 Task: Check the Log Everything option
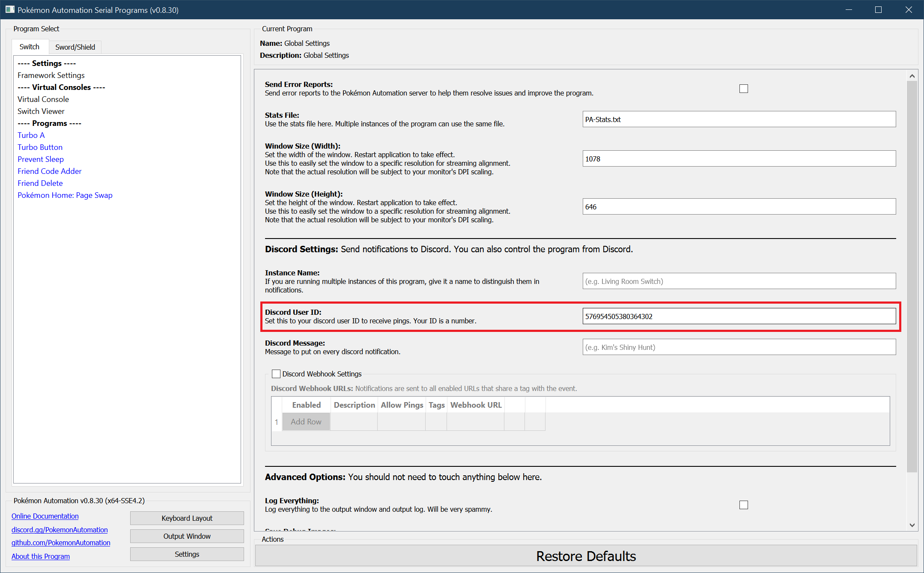click(743, 505)
